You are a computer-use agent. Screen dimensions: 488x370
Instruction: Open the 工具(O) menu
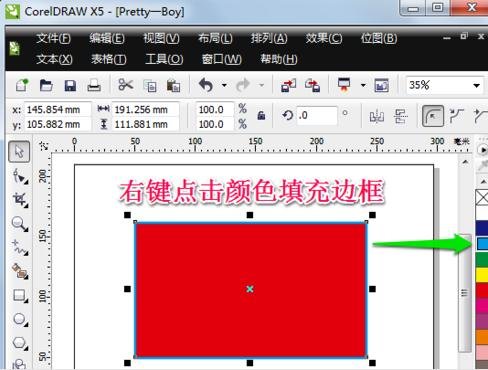164,59
